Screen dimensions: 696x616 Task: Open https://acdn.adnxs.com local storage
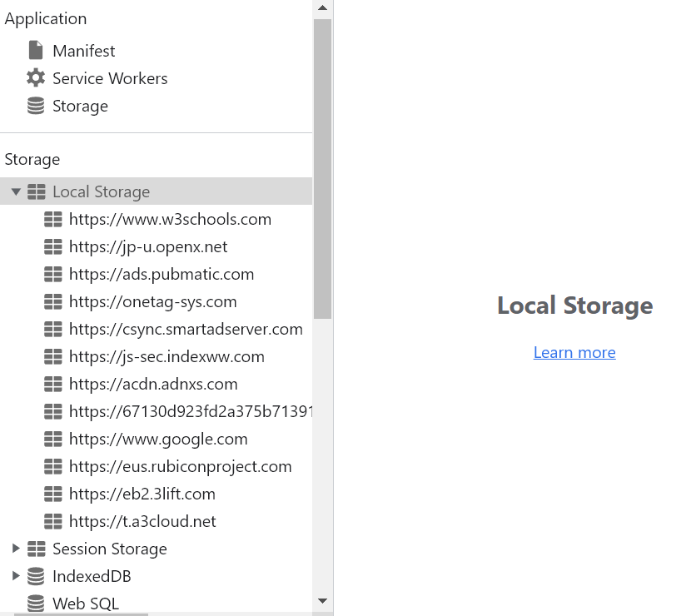[x=153, y=385]
